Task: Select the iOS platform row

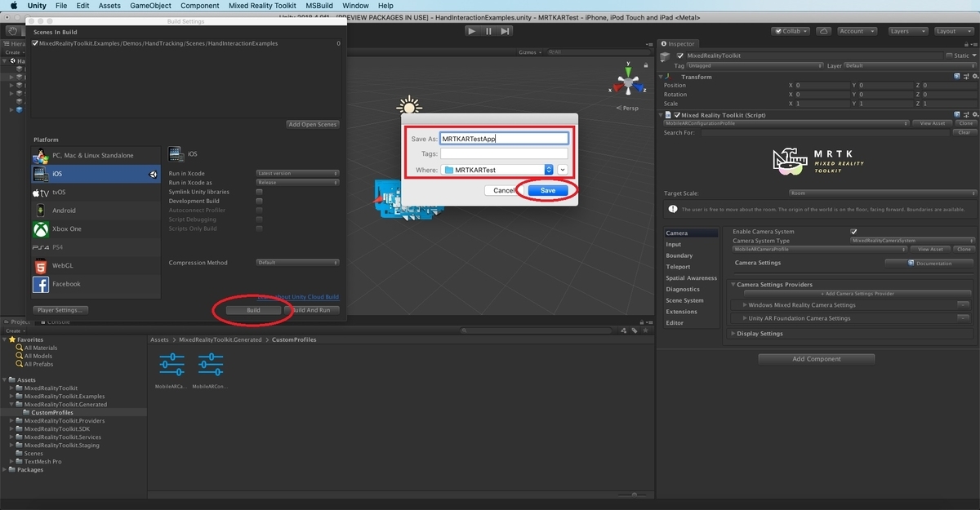Action: coord(96,174)
